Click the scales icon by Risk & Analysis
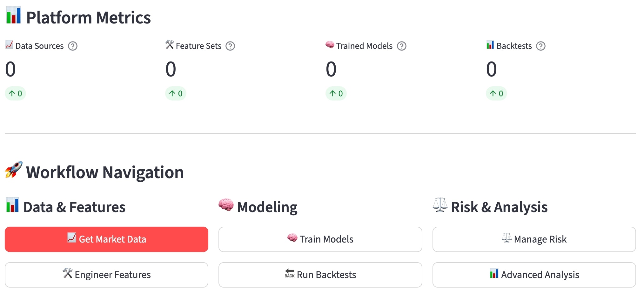644x292 pixels. click(x=440, y=205)
